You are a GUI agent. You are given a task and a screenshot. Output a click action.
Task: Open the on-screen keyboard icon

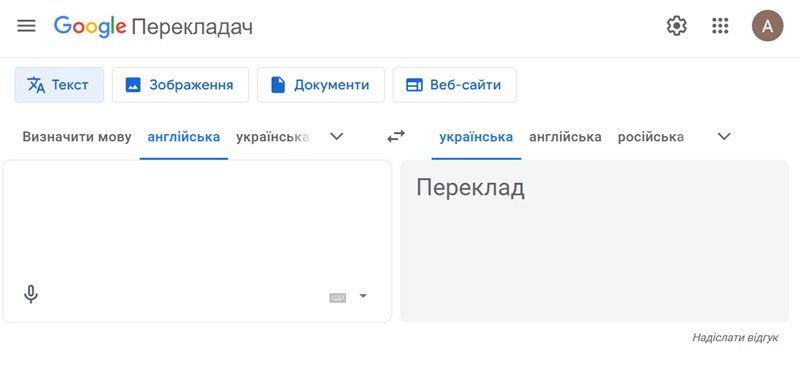click(x=338, y=297)
